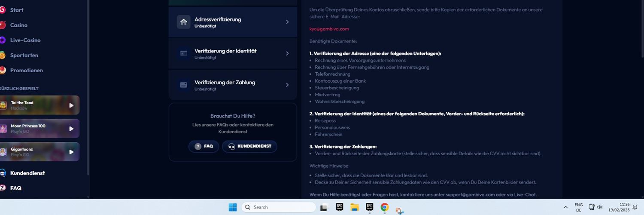The height and width of the screenshot is (215, 644).
Task: Expand the Verifizierung der Zahlung chevron
Action: [287, 85]
